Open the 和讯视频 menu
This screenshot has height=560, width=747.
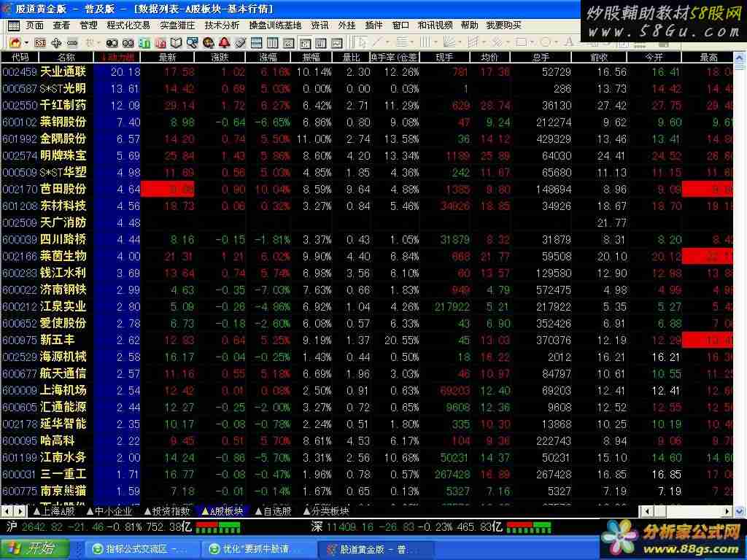[x=435, y=26]
